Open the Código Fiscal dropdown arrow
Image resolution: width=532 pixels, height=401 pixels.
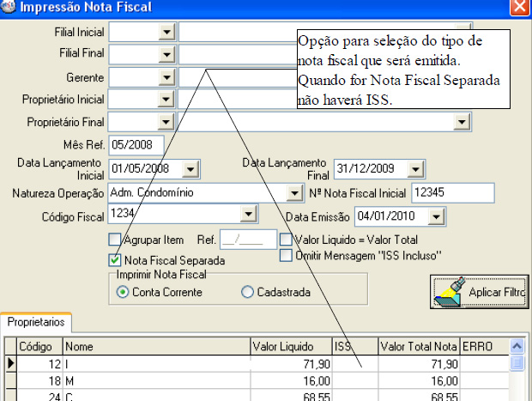tap(248, 214)
